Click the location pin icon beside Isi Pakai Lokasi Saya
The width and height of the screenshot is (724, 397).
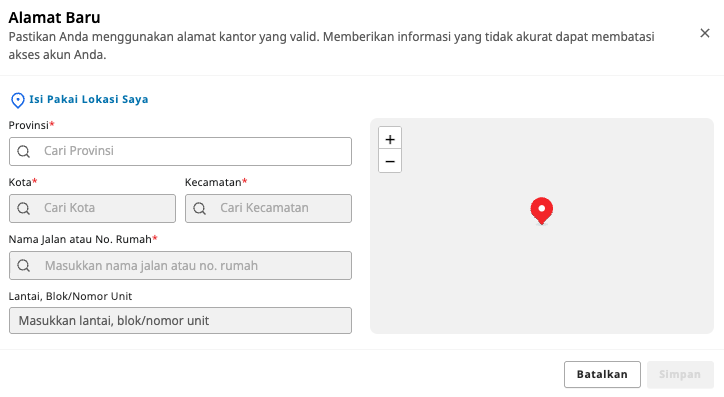[x=18, y=100]
